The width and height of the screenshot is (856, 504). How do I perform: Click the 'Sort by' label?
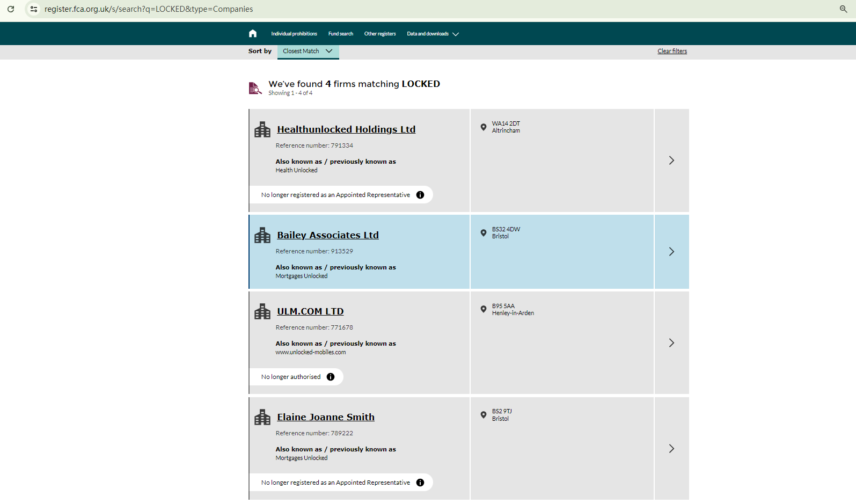coord(260,51)
